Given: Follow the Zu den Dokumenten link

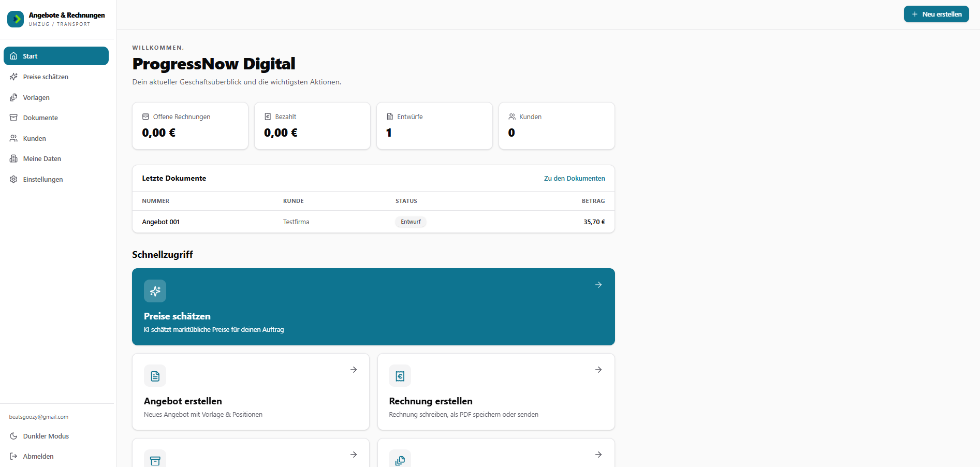Looking at the screenshot, I should 574,178.
